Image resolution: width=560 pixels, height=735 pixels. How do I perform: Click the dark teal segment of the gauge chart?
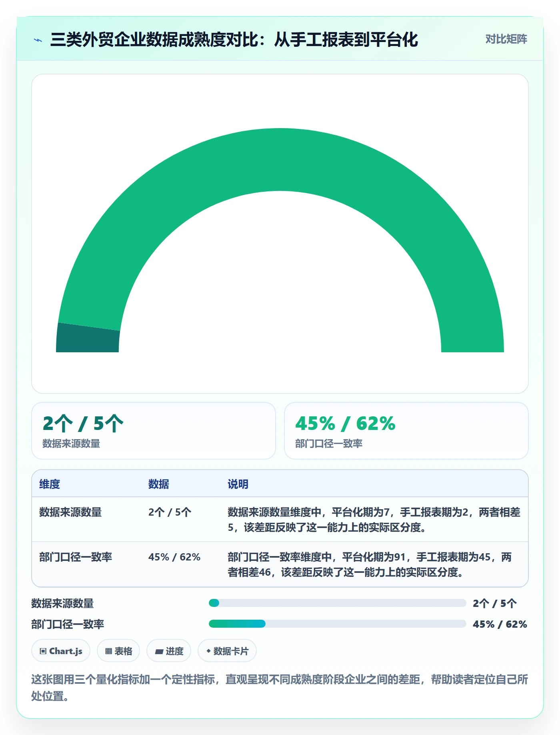pyautogui.click(x=88, y=339)
